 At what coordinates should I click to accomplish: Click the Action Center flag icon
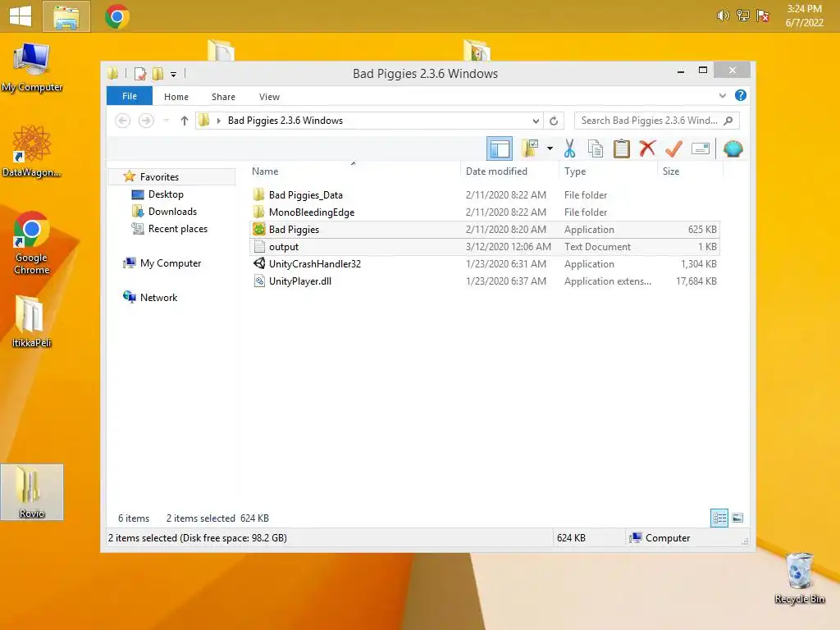[762, 16]
